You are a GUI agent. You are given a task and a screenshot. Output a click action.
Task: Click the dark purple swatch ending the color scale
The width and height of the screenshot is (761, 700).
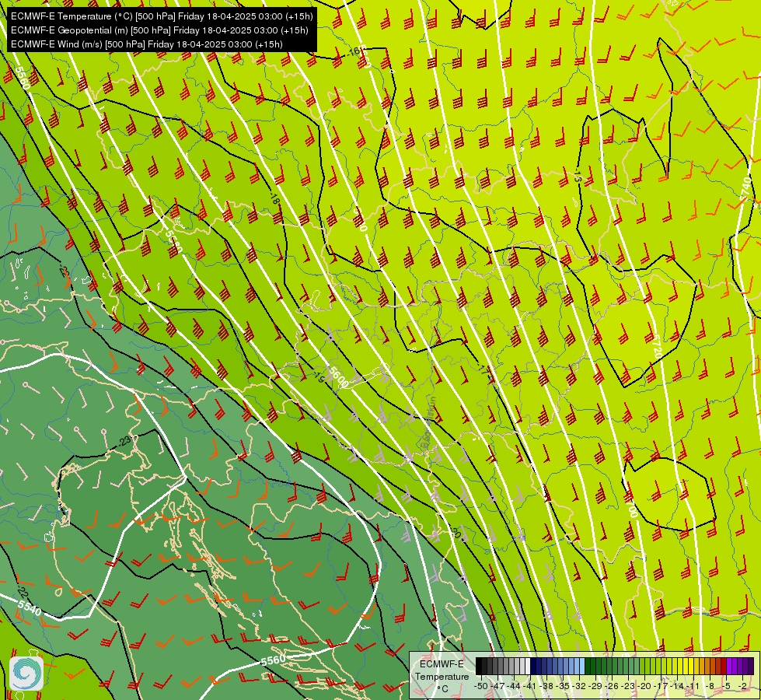tap(752, 666)
